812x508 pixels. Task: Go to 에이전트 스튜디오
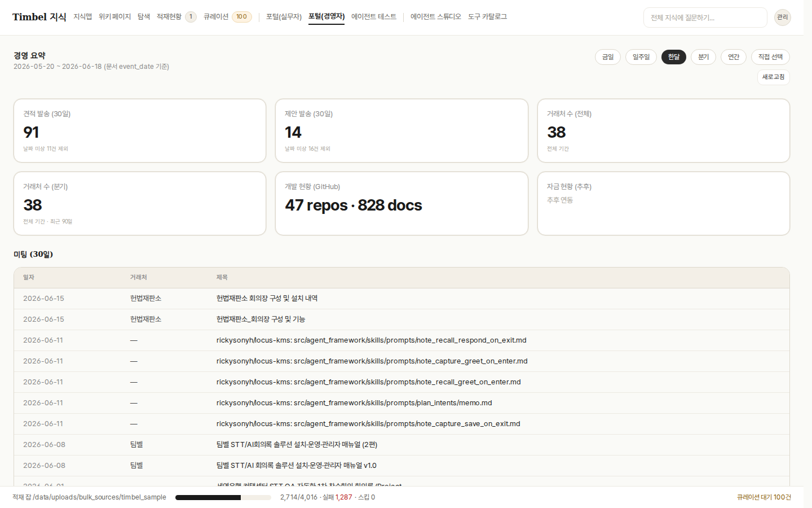(435, 17)
